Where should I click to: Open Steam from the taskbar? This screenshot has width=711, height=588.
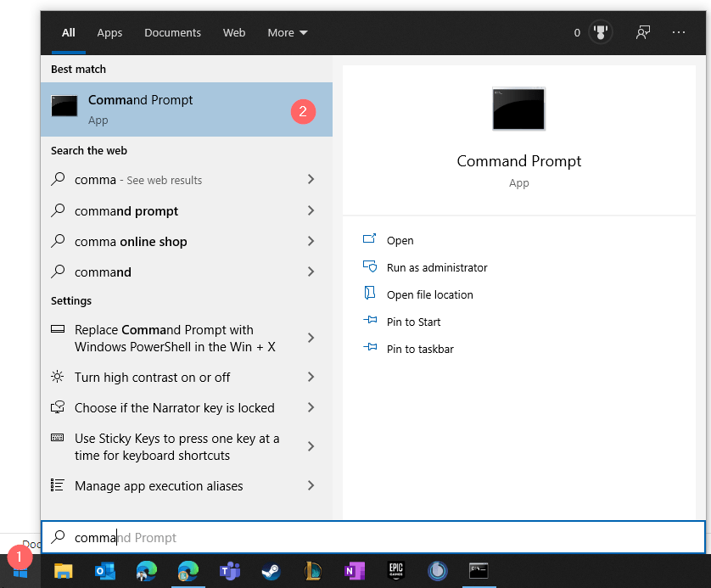tap(271, 571)
